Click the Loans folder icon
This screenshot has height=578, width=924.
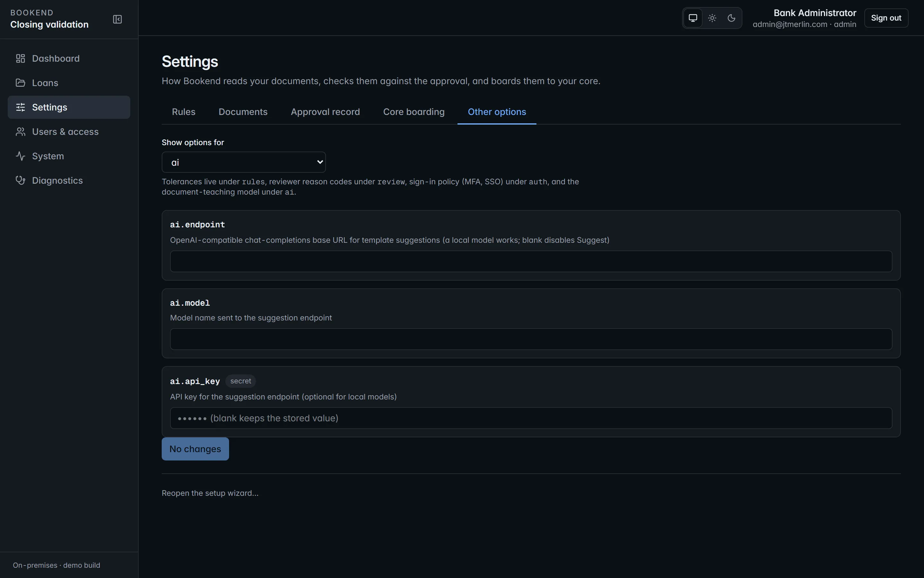(x=20, y=83)
